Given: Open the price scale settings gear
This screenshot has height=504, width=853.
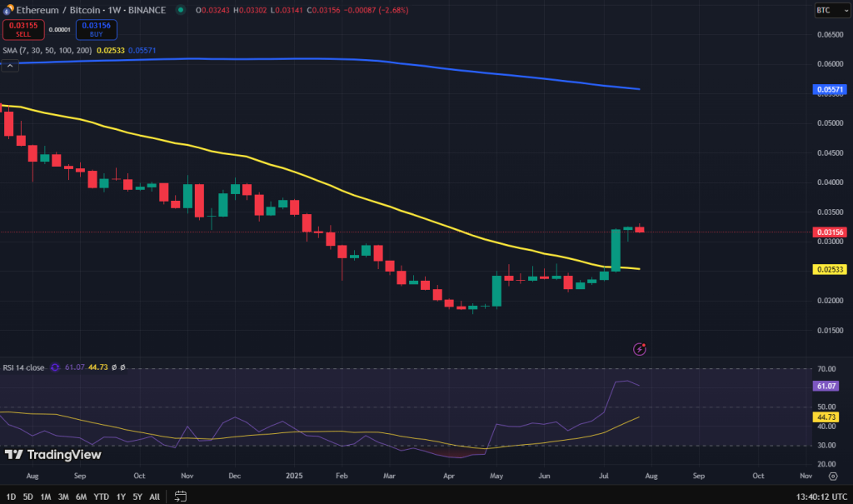Looking at the screenshot, I should tap(832, 477).
